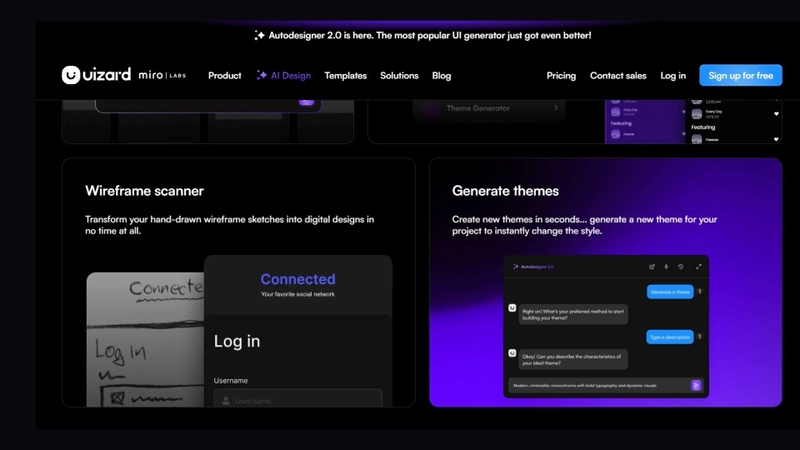The image size is (800, 450).
Task: Click expand icon in chat header
Action: pos(698,266)
